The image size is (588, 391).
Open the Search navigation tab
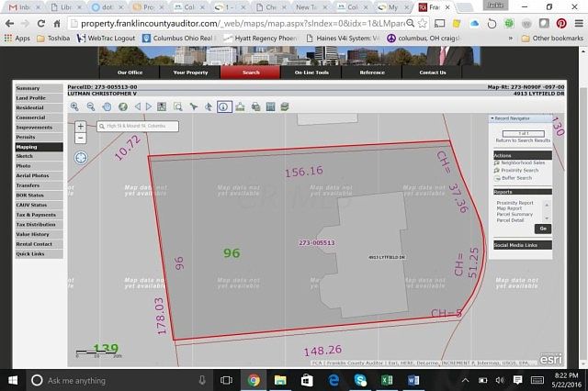point(252,72)
